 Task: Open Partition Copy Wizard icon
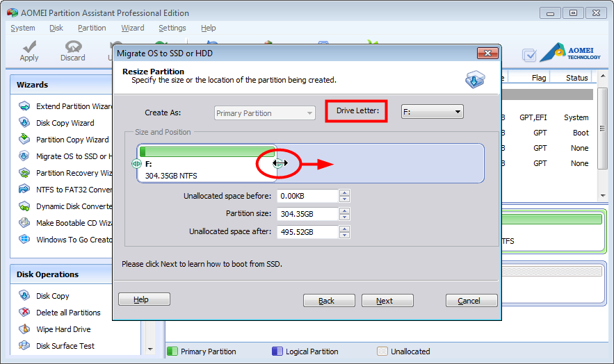[24, 139]
